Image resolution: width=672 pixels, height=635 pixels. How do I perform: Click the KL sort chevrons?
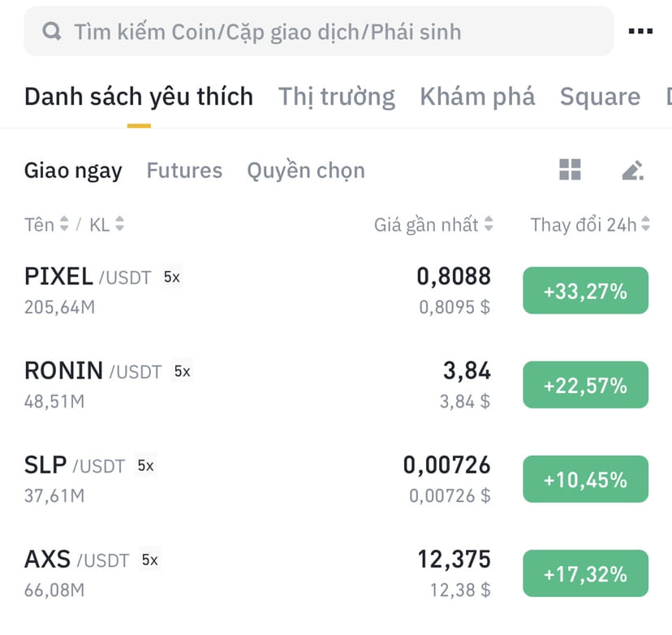118,225
